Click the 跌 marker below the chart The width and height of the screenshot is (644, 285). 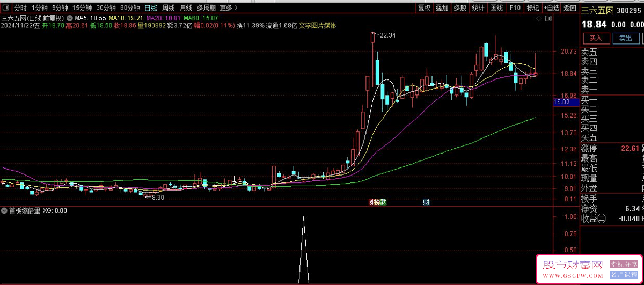point(383,202)
